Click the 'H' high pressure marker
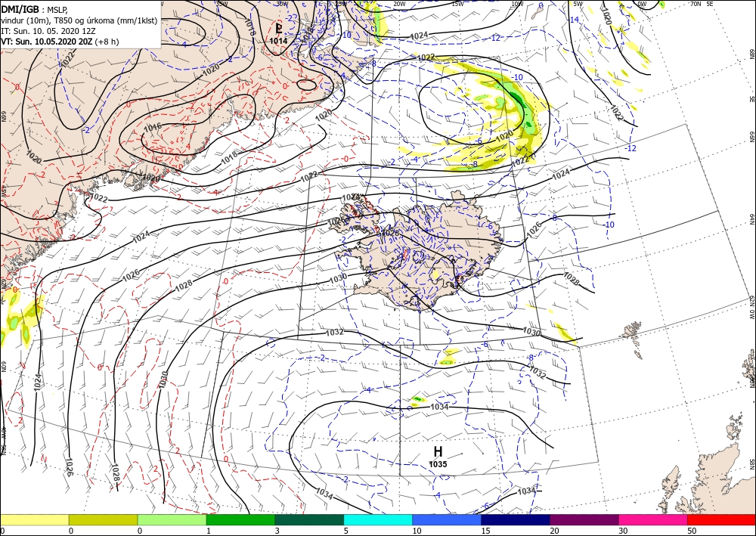The width and height of the screenshot is (756, 536). tap(438, 451)
